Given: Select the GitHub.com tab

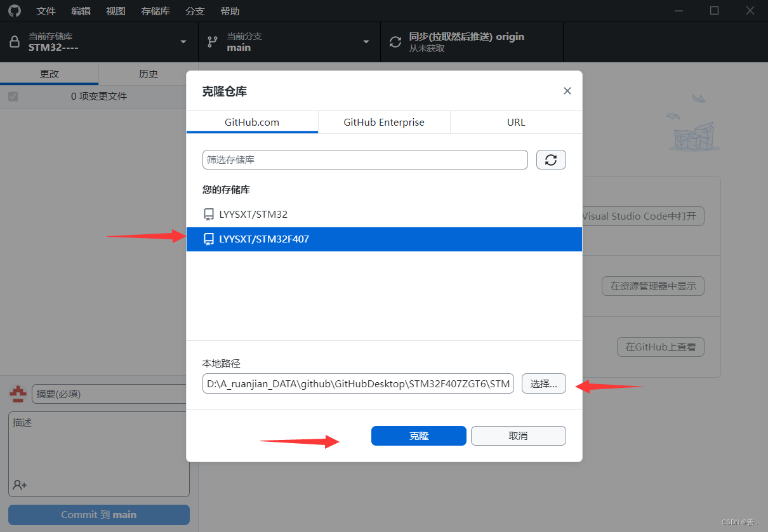Looking at the screenshot, I should 252,122.
